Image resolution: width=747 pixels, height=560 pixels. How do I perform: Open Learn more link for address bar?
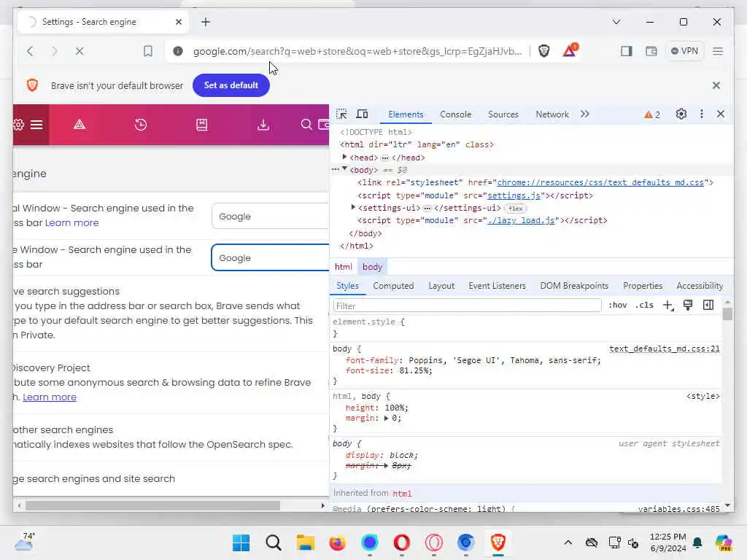[x=72, y=223]
